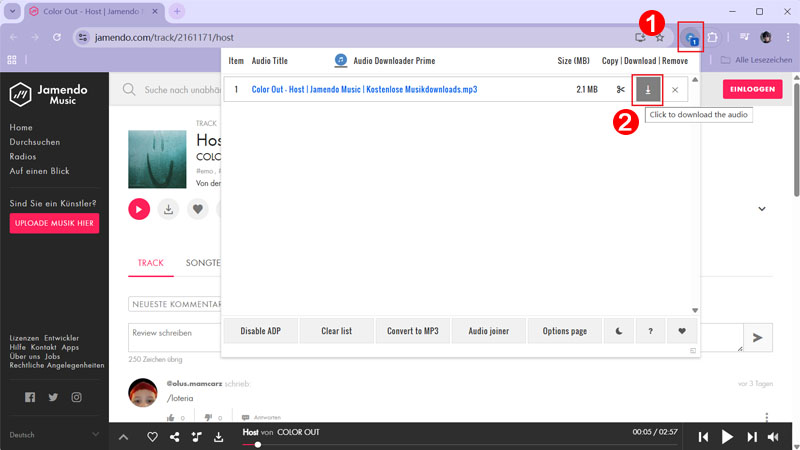The image size is (800, 450).
Task: Play the track in the bottom player
Action: click(x=727, y=437)
